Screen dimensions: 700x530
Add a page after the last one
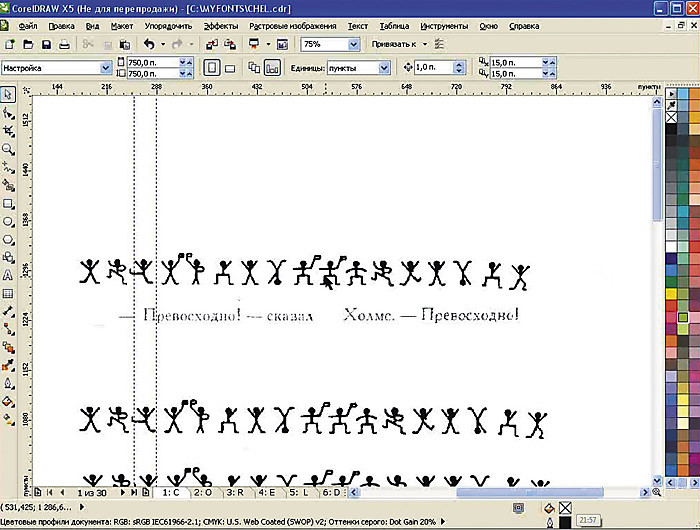point(146,492)
